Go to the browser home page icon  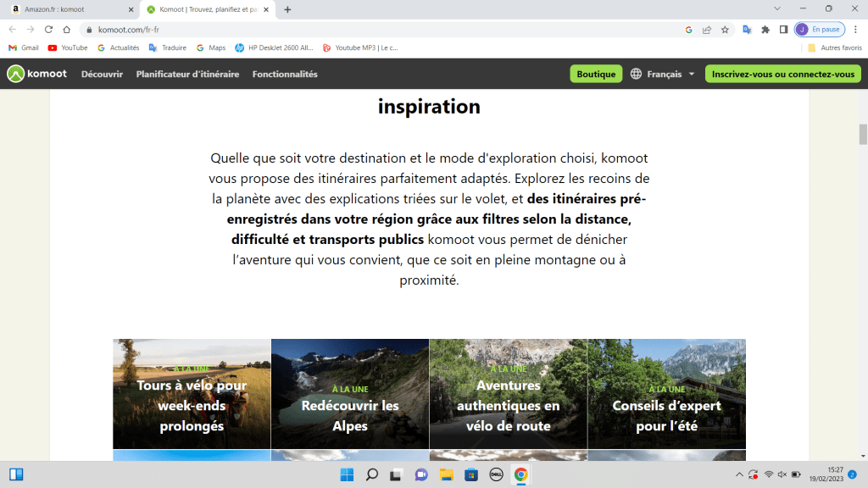(66, 29)
